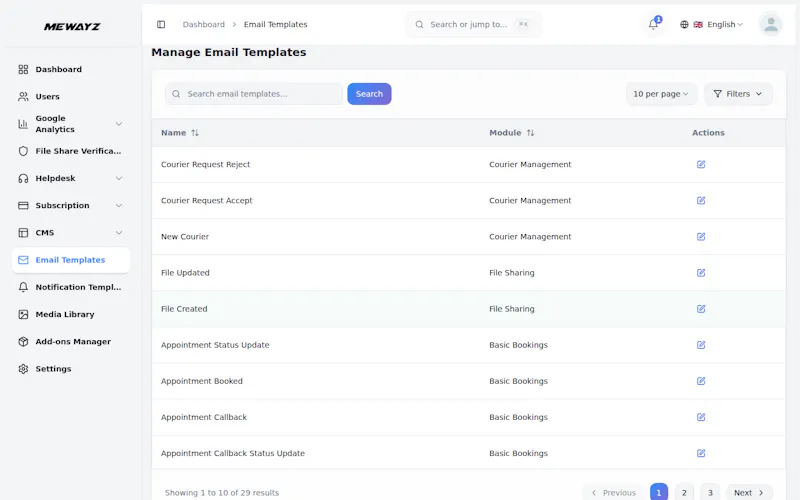Click the New Courier name cell
This screenshot has height=500, width=800.
pos(185,237)
